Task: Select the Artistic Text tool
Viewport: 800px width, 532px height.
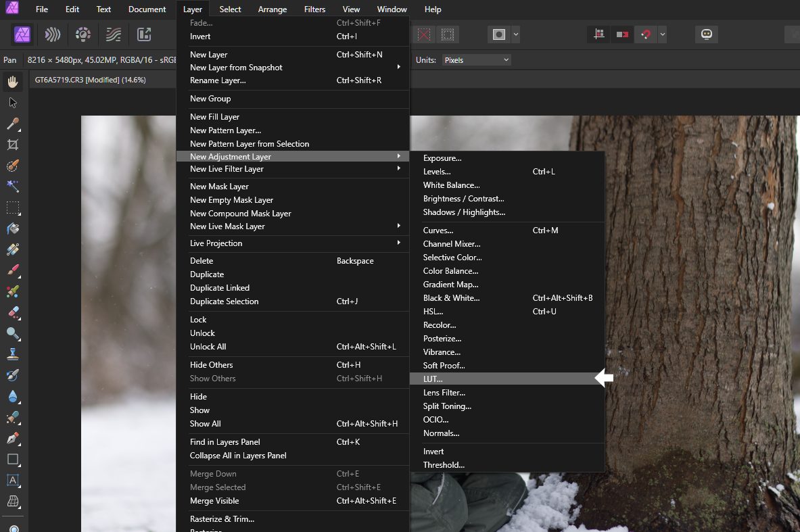Action: coord(13,481)
